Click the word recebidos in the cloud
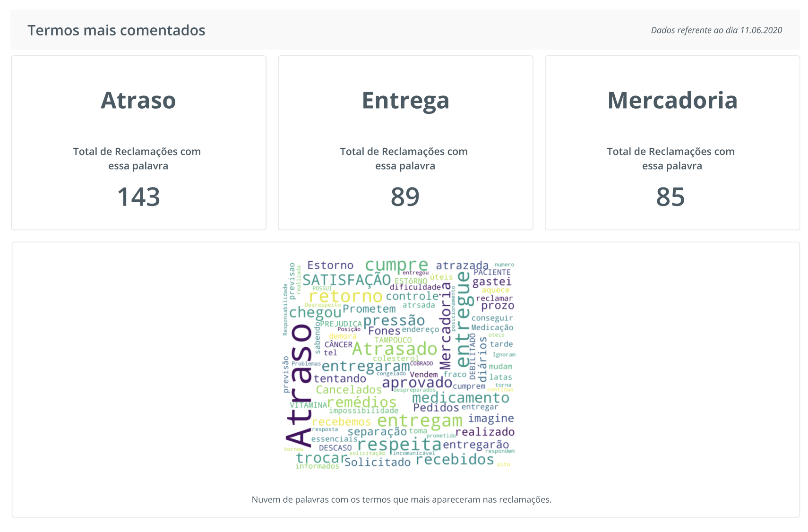Image resolution: width=808 pixels, height=532 pixels. click(x=455, y=459)
